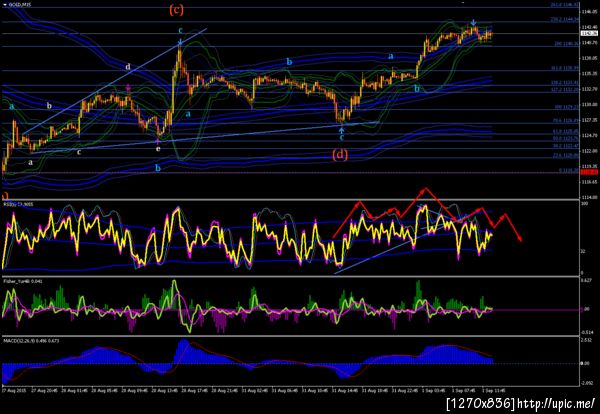Click the triangle icon beside GOLD,M15 title
600x414 pixels.
point(5,5)
